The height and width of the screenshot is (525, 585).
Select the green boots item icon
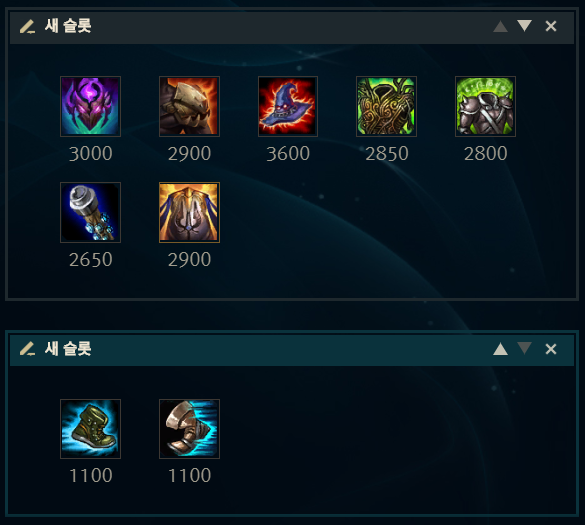click(90, 429)
